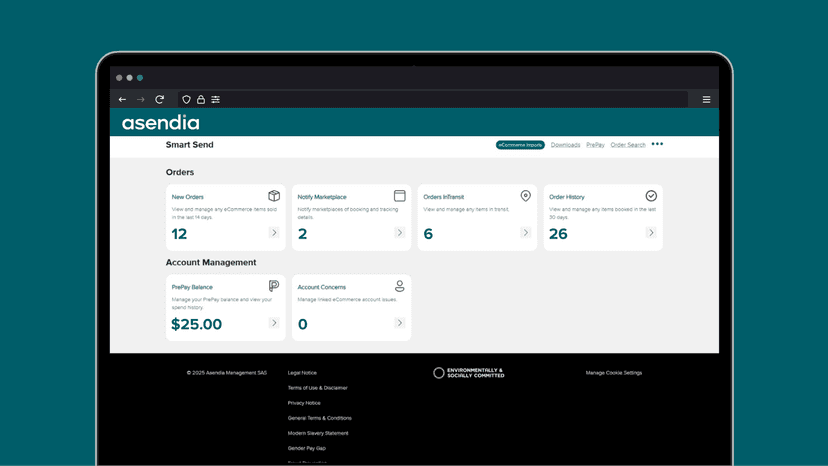Click the New Orders box icon

click(274, 196)
